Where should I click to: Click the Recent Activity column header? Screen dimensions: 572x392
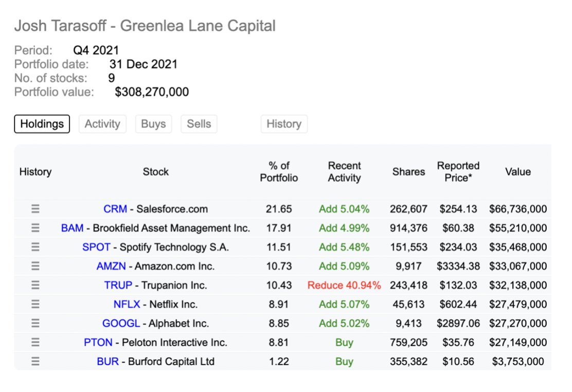pos(344,171)
